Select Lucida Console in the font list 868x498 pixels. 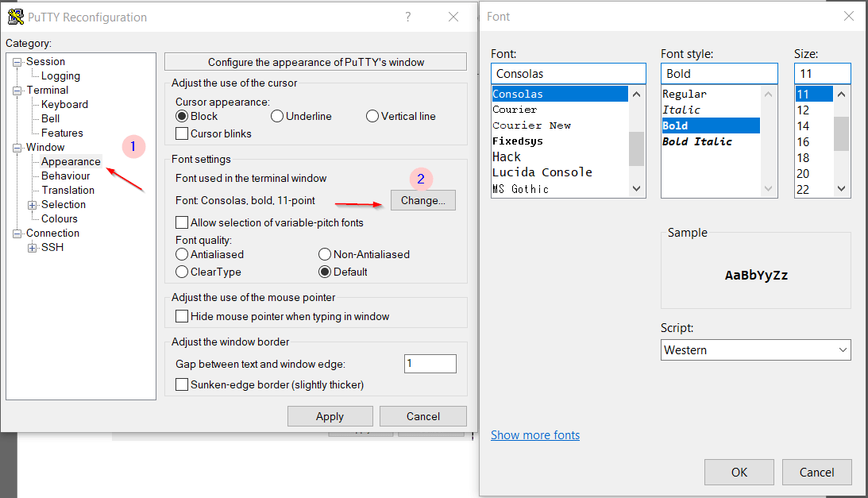(542, 172)
